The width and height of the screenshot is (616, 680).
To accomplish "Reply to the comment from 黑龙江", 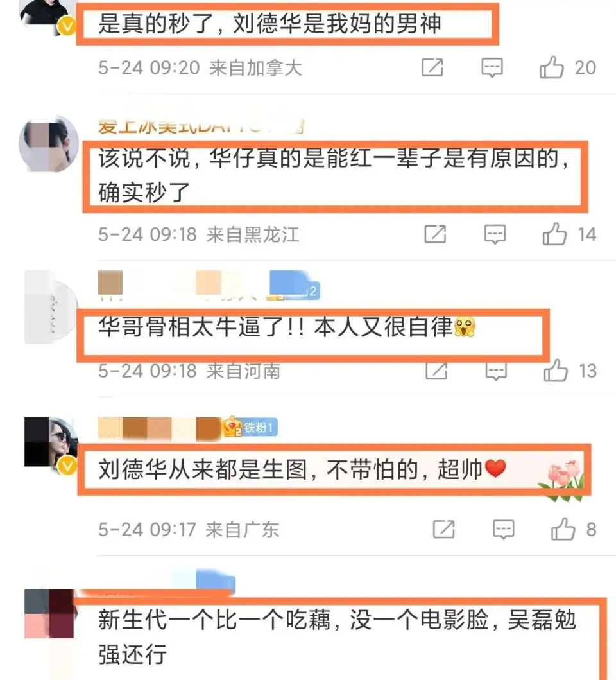I will coord(495,234).
